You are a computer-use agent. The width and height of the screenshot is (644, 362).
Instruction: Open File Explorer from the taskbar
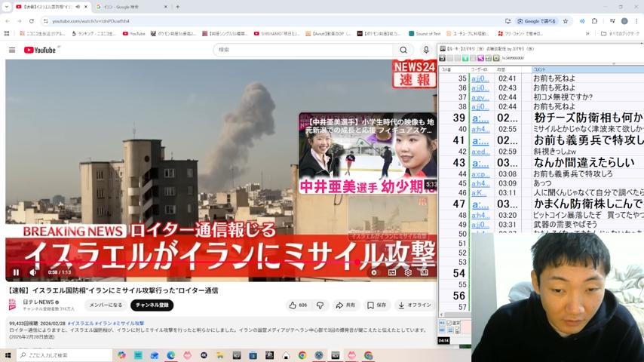pos(220,355)
